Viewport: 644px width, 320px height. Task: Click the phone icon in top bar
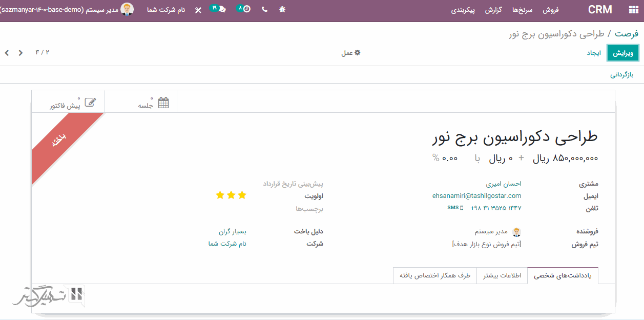tap(264, 9)
